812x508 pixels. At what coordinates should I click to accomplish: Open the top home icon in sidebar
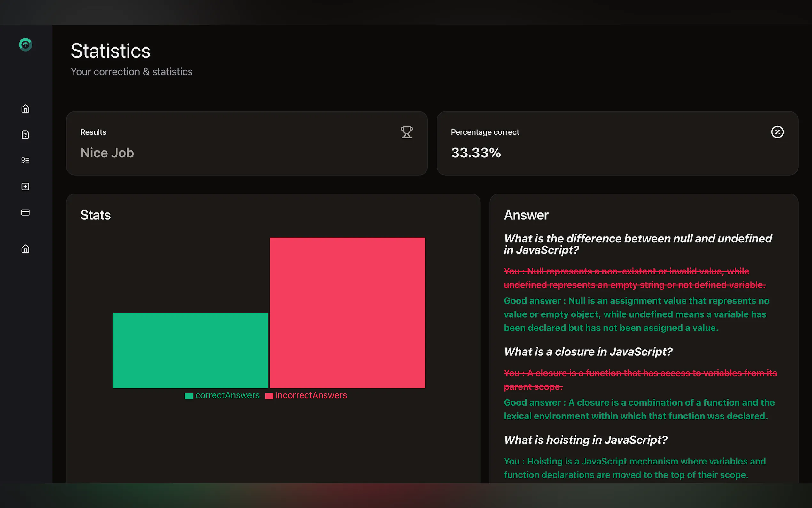tap(26, 109)
